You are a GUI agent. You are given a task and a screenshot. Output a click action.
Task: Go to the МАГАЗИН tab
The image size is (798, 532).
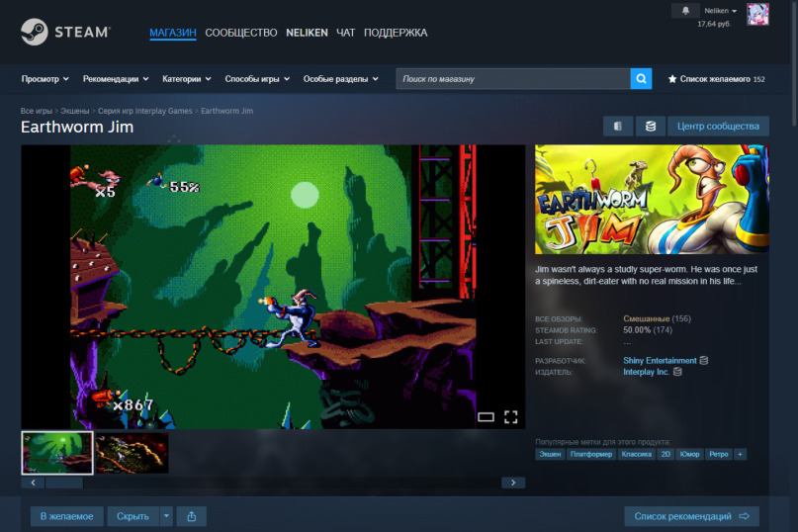pos(172,33)
